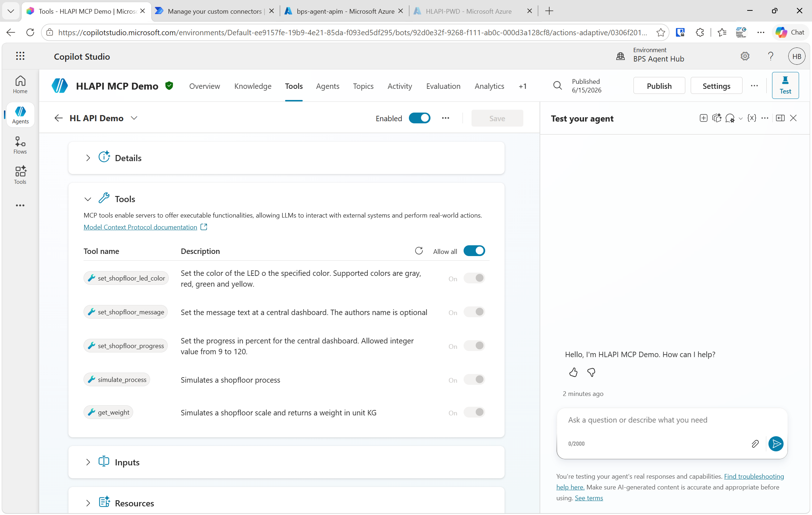812x515 pixels.
Task: Open Flows in the left sidebar
Action: pyautogui.click(x=20, y=145)
